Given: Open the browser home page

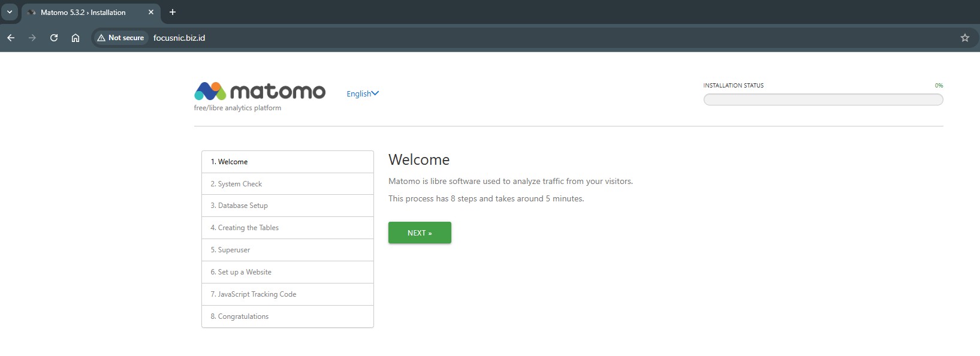Looking at the screenshot, I should 76,38.
